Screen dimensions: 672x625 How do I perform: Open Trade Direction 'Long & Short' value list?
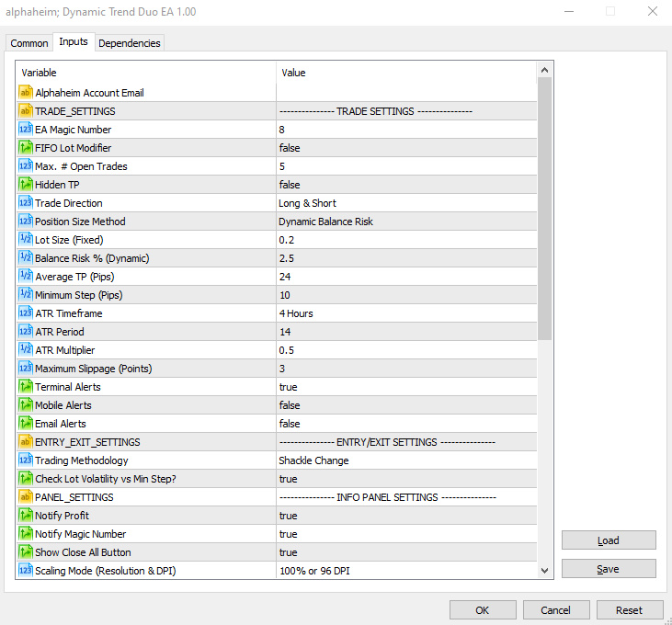pos(406,203)
